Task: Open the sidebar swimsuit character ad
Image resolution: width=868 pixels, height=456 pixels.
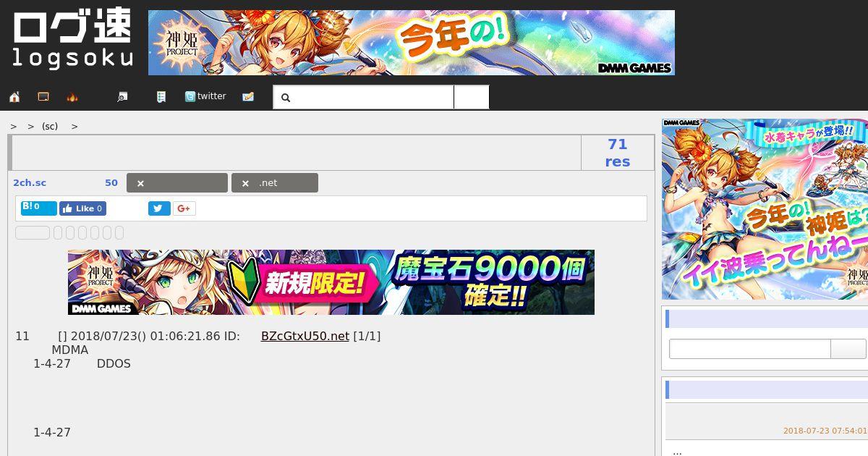Action: [x=765, y=209]
